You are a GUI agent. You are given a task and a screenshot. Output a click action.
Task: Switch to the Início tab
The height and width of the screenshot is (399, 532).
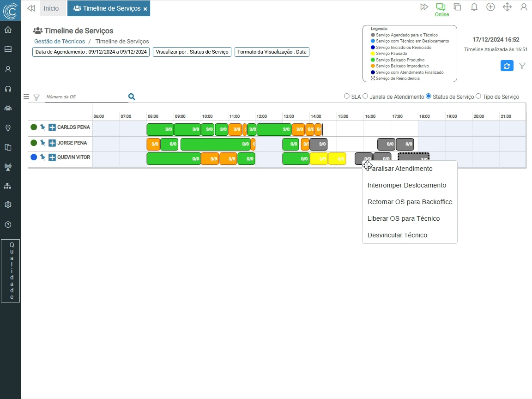click(x=51, y=8)
